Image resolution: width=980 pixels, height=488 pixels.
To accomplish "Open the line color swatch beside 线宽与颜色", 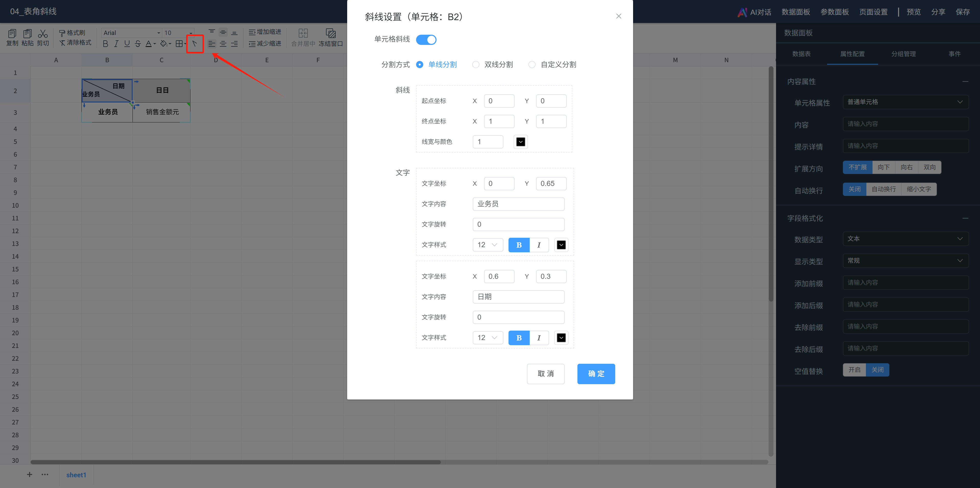I will (521, 142).
